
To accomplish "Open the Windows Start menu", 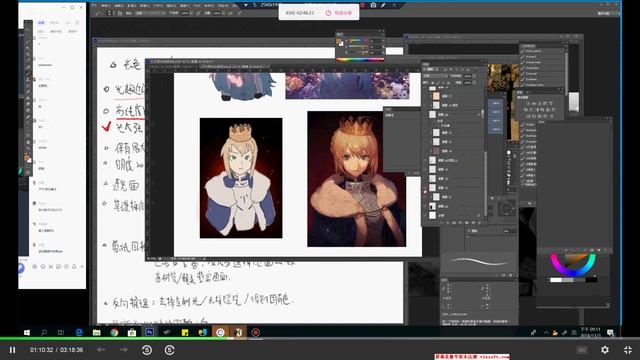I will point(27,333).
